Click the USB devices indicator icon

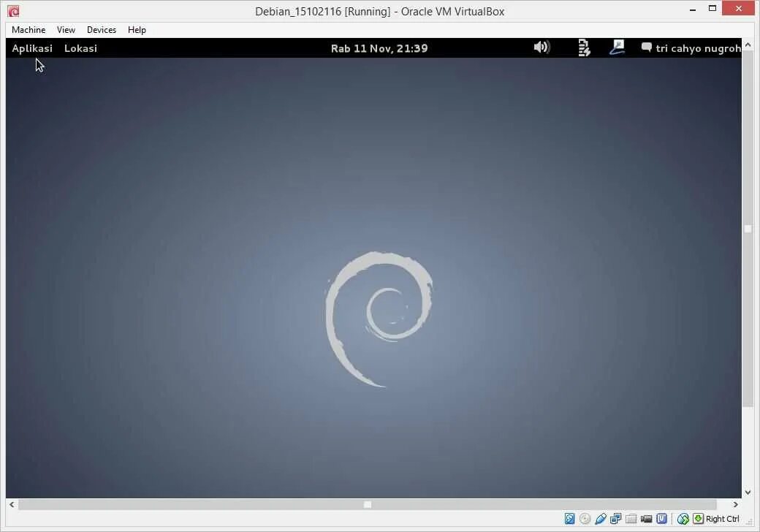click(x=601, y=518)
